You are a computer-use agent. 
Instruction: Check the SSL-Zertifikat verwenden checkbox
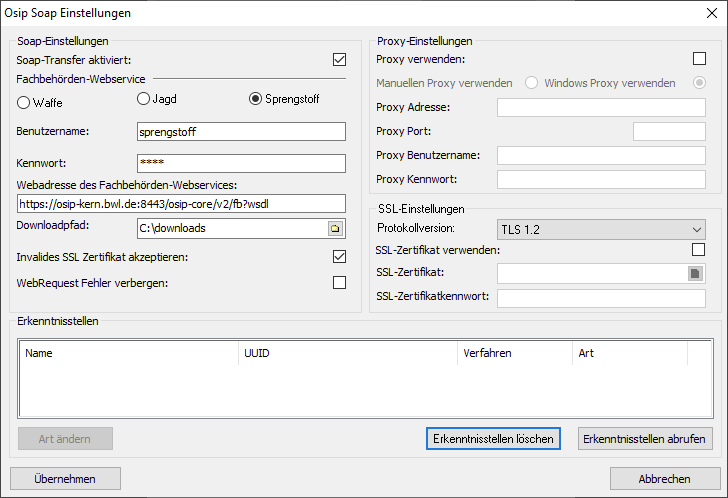coord(699,249)
